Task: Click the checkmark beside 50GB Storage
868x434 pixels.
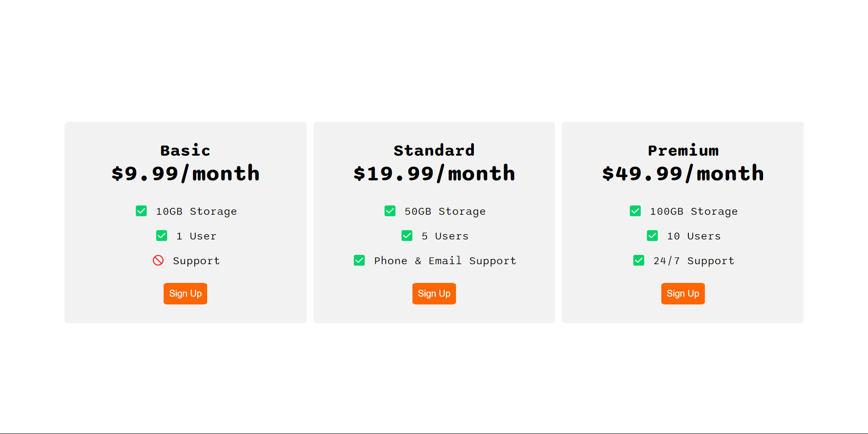Action: coord(390,211)
